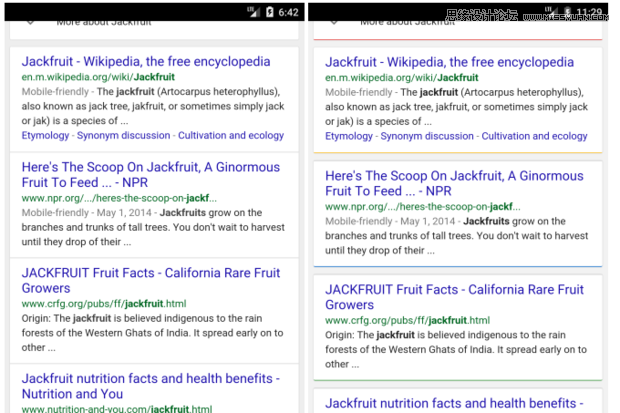Open the Etymology sitelink in the 11:29 screenshot
The image size is (620, 413).
coord(349,136)
